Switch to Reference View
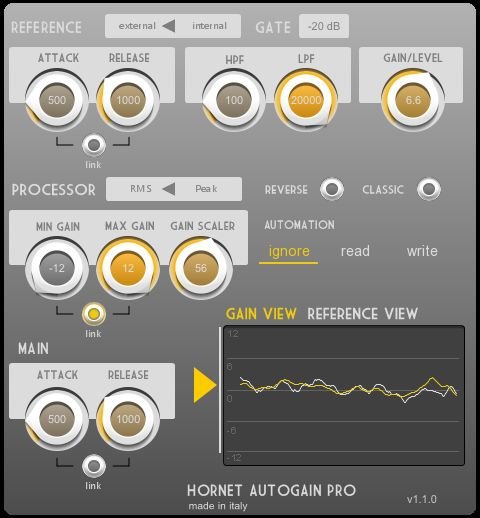Image resolution: width=480 pixels, height=518 pixels. (x=362, y=314)
